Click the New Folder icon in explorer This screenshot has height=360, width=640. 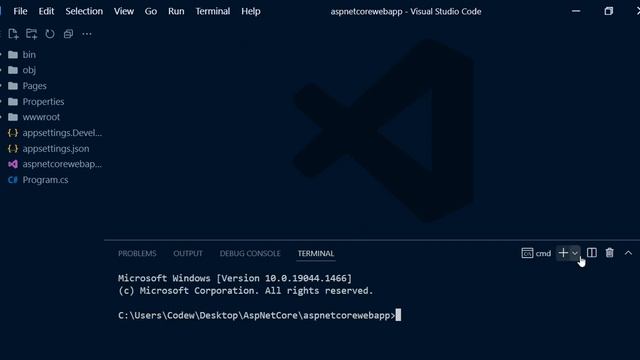pos(31,34)
